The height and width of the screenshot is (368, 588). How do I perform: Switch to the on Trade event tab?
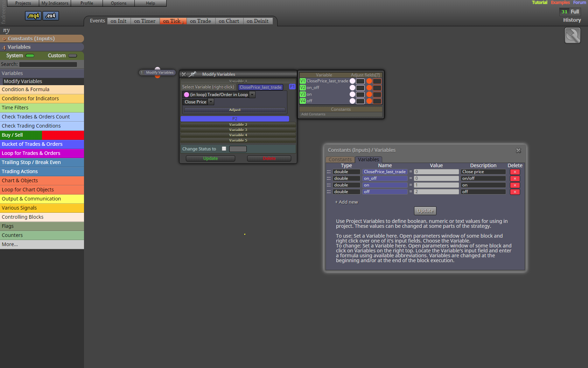point(201,21)
